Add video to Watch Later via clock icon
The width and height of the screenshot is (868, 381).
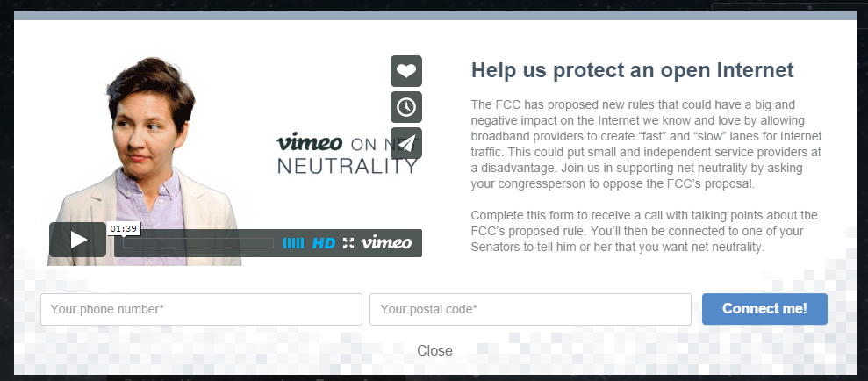(406, 107)
